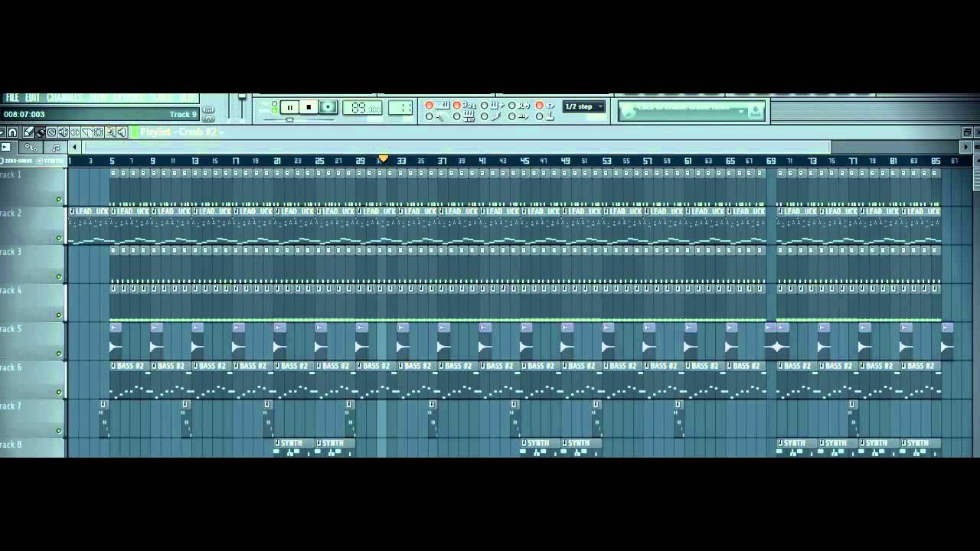Viewport: 980px width, 551px height.
Task: Open the online news panel dropdown arrow
Action: 741,111
